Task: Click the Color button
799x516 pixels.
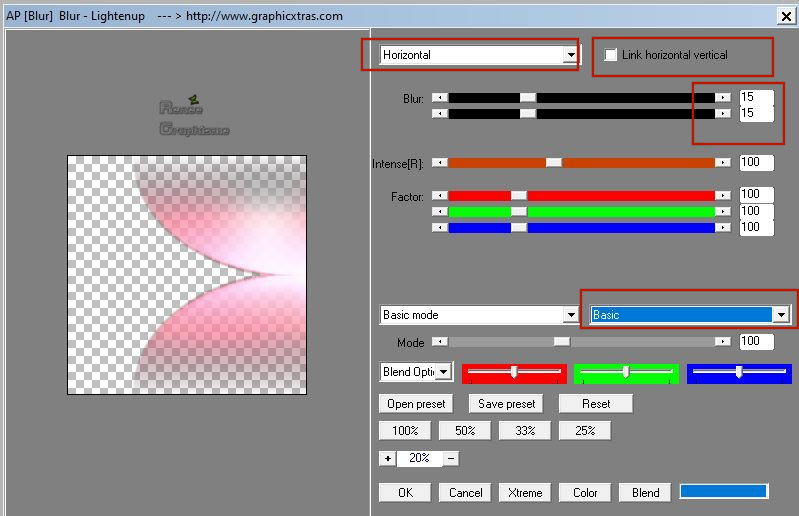Action: click(x=585, y=493)
